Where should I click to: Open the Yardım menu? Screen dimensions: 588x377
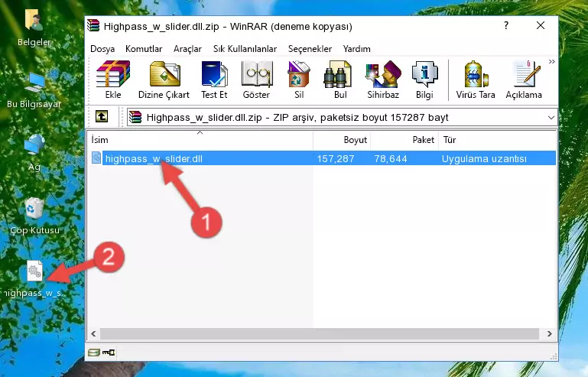356,49
